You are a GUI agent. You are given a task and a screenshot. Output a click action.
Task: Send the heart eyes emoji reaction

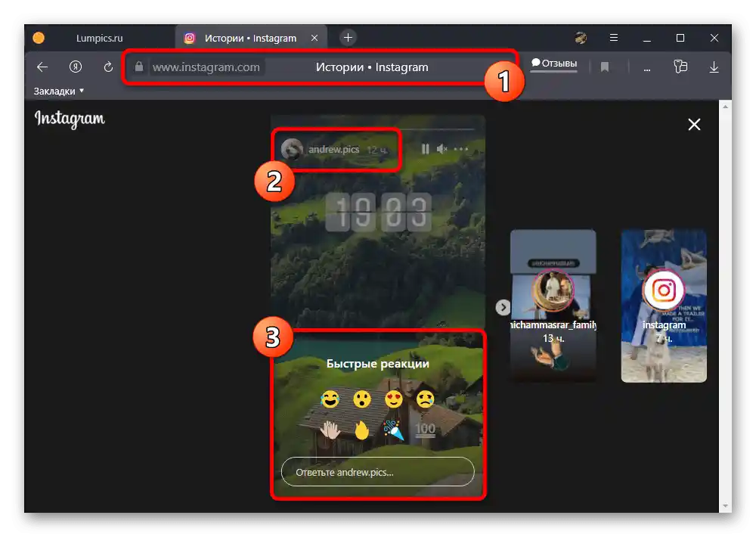click(394, 399)
